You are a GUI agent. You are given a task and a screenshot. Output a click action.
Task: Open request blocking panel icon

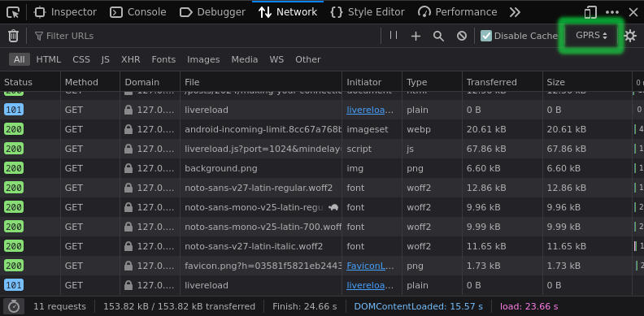click(x=462, y=36)
